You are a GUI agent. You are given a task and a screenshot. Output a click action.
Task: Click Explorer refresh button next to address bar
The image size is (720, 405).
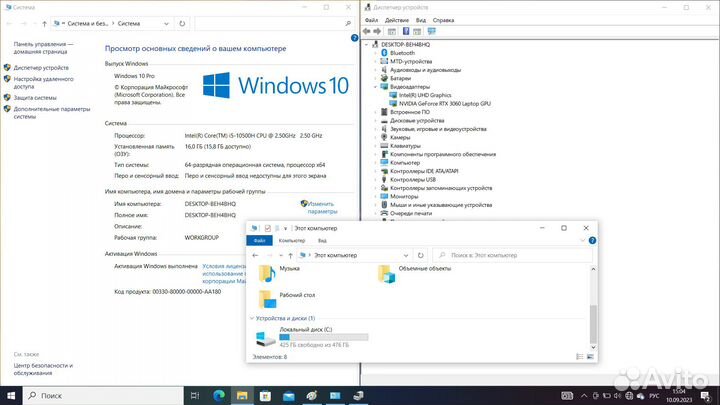pyautogui.click(x=420, y=255)
